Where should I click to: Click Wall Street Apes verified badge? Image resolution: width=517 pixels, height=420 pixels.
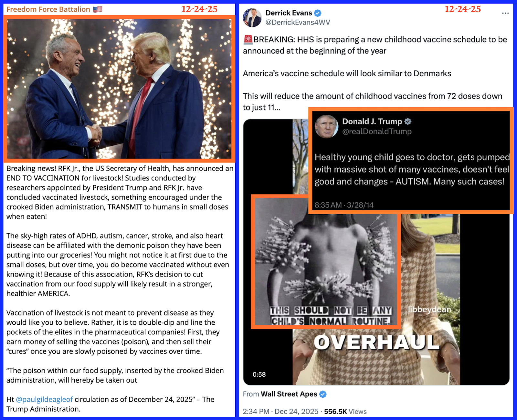pos(323,394)
